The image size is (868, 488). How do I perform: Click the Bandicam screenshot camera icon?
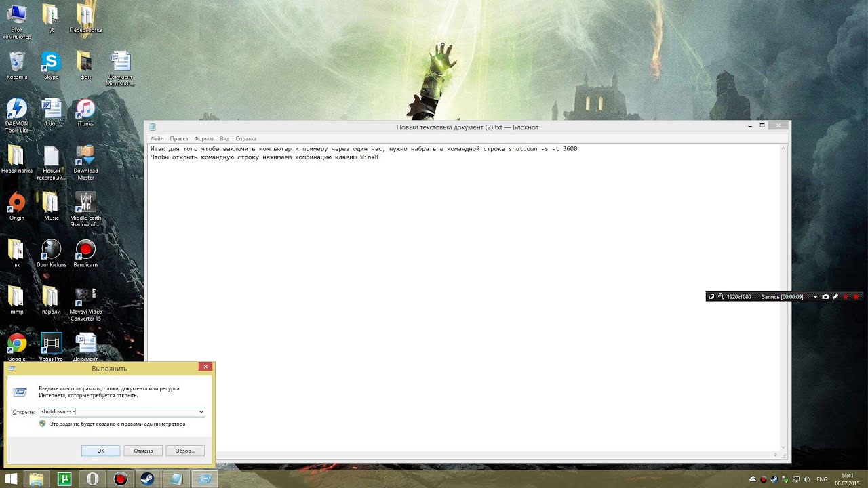825,297
